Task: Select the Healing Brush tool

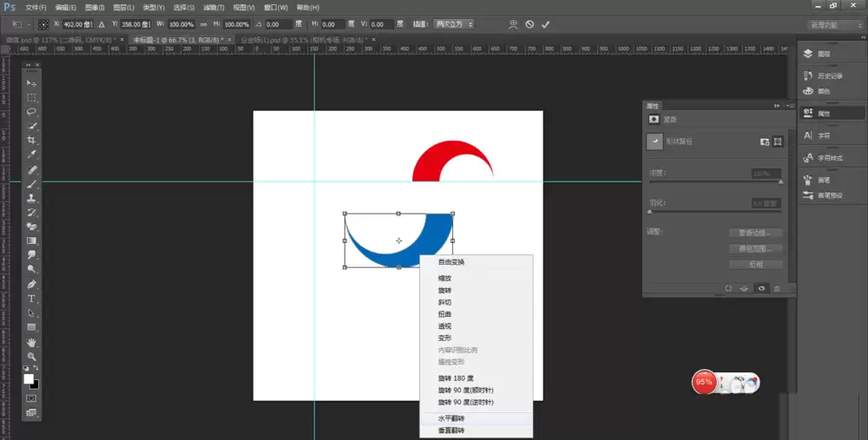Action: (x=31, y=170)
